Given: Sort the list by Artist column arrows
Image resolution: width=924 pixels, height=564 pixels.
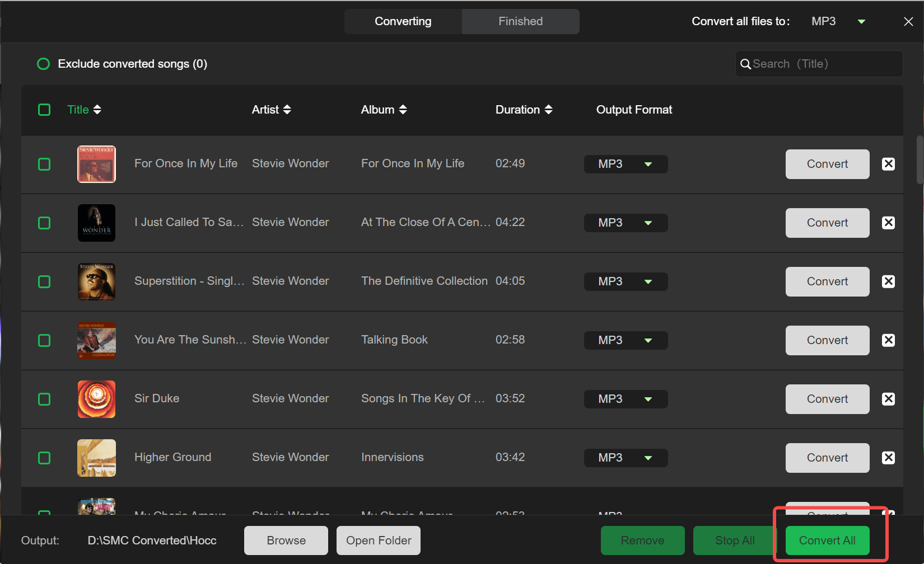Looking at the screenshot, I should [287, 110].
